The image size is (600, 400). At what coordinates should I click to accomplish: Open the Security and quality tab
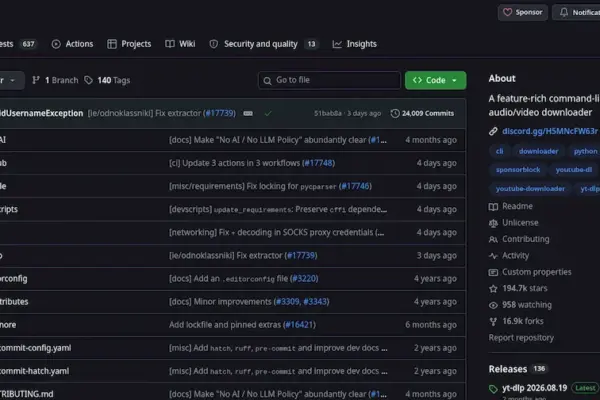pyautogui.click(x=264, y=44)
